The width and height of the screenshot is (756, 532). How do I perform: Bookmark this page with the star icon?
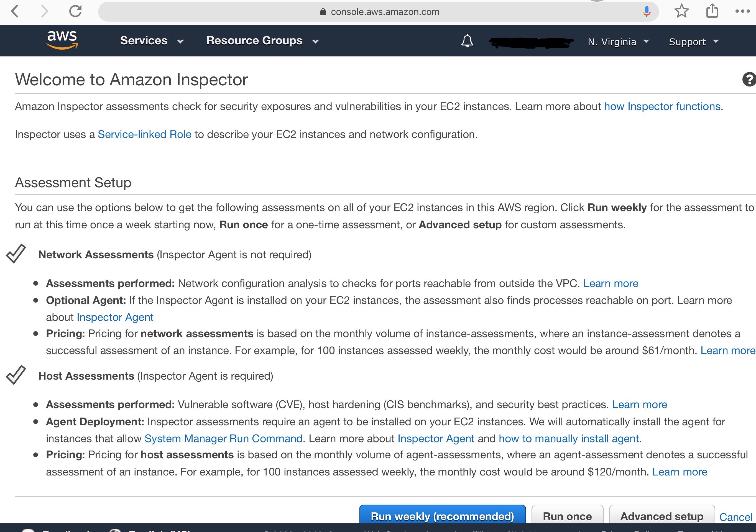pos(681,11)
